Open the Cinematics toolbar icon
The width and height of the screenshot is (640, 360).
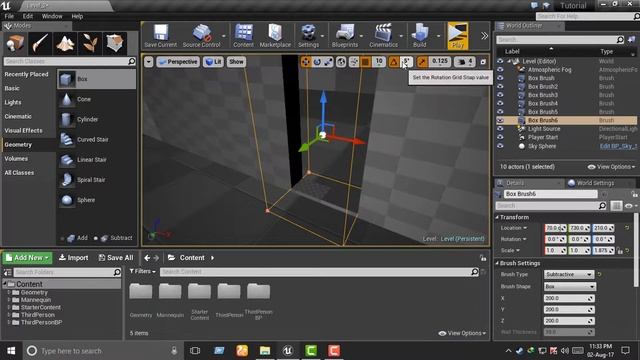[x=383, y=36]
